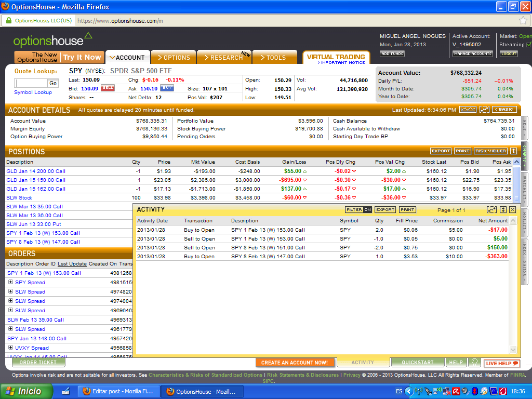Expand the SPY Spread order row
The height and width of the screenshot is (399, 532).
point(10,282)
